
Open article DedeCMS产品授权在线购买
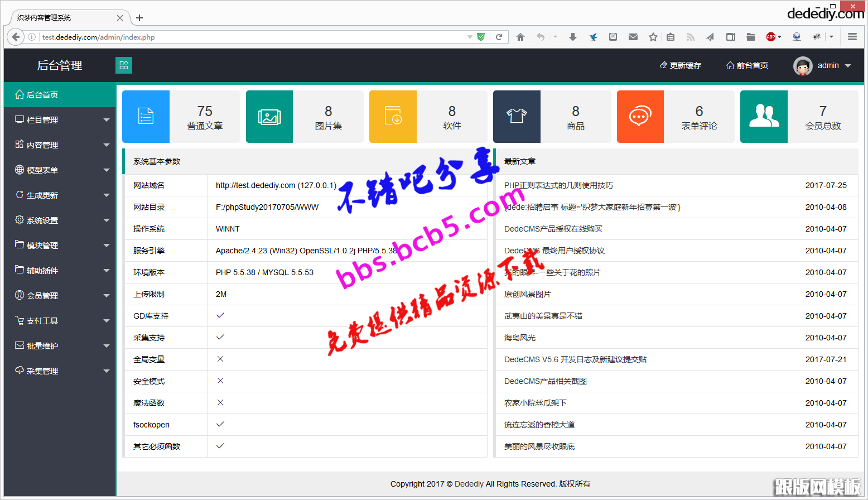[553, 229]
